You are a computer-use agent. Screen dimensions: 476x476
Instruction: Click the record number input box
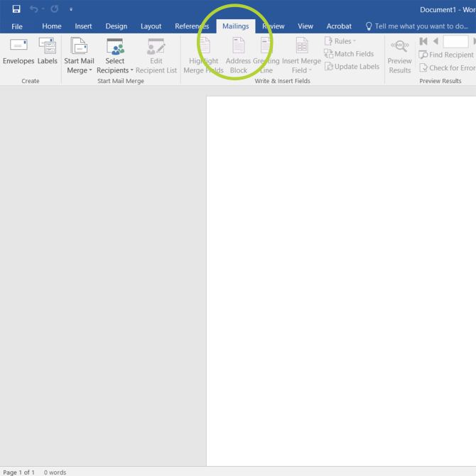455,41
